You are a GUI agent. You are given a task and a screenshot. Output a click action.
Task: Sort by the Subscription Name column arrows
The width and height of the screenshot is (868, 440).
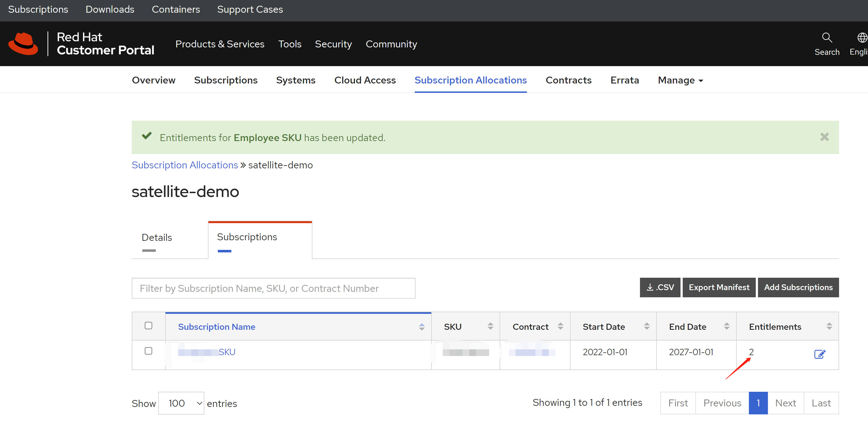[422, 326]
